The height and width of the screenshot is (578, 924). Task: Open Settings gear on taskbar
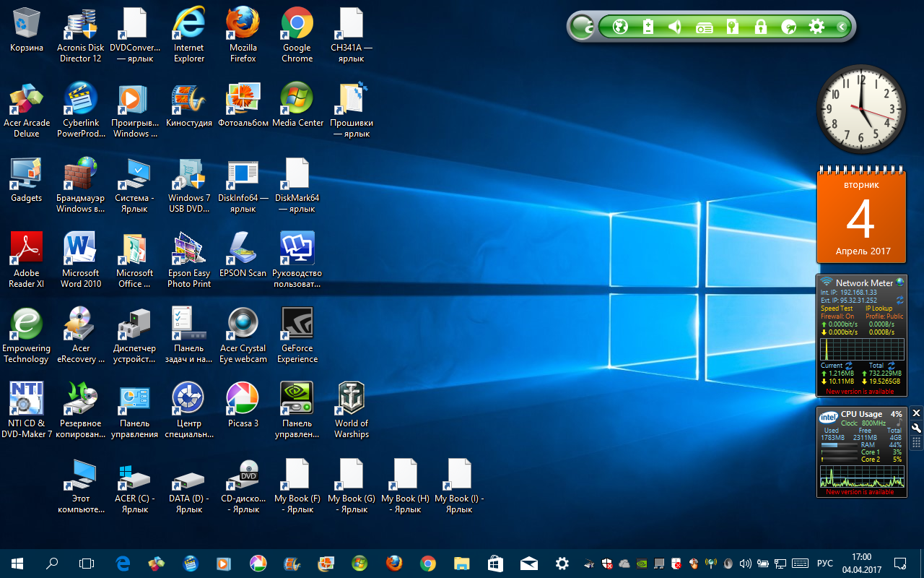click(x=562, y=564)
